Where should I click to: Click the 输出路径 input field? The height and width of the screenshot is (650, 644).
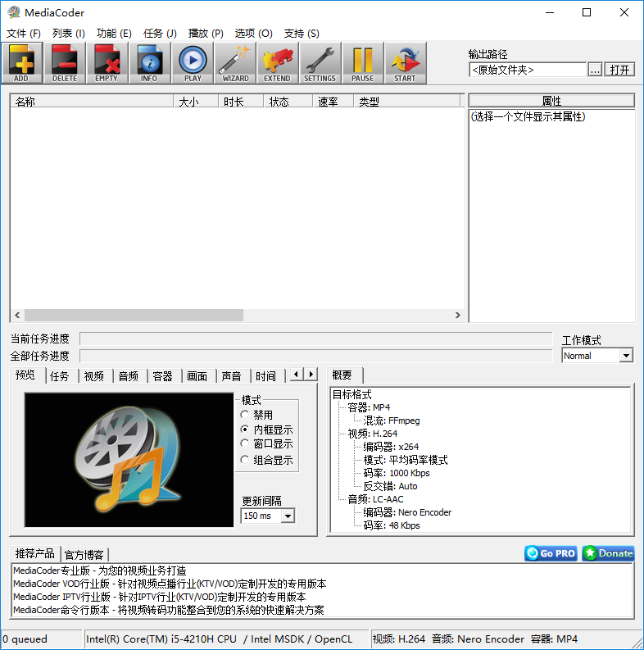click(528, 70)
